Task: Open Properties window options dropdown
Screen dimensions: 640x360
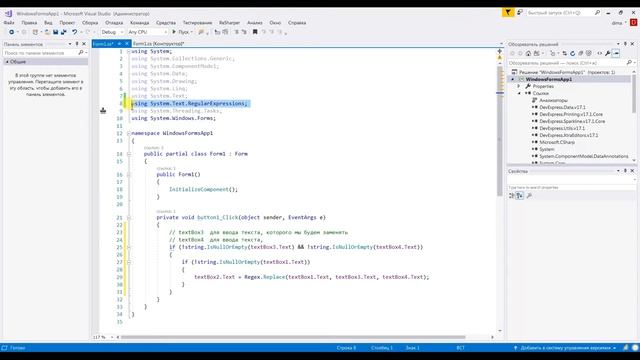Action: tap(618, 171)
